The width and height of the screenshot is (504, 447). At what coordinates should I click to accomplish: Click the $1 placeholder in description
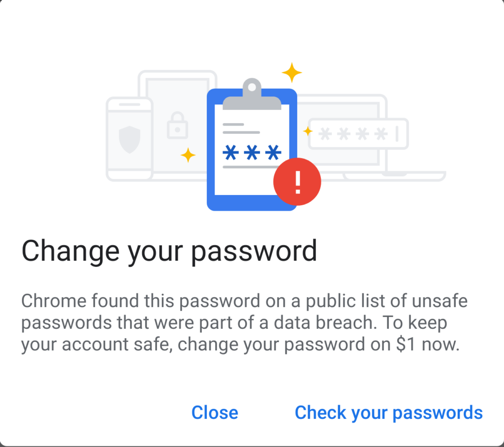[406, 344]
